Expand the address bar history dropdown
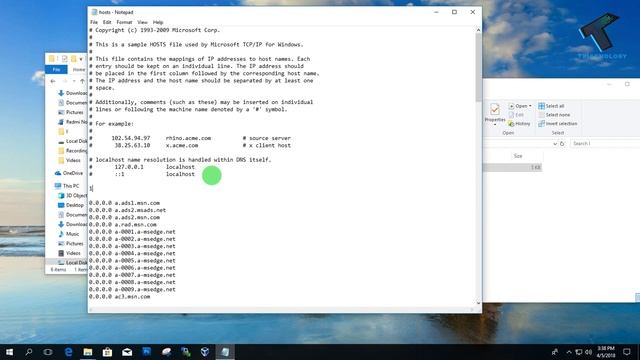Image resolution: width=640 pixels, height=360 pixels. click(x=555, y=144)
